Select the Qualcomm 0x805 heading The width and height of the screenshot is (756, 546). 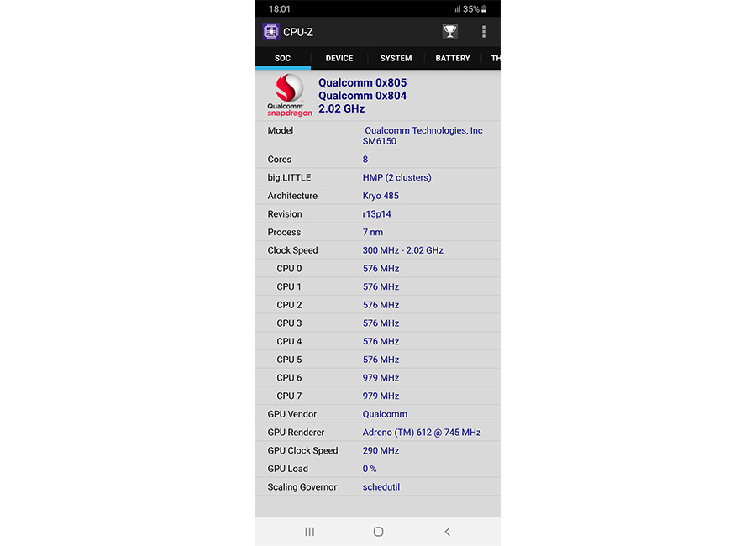362,82
